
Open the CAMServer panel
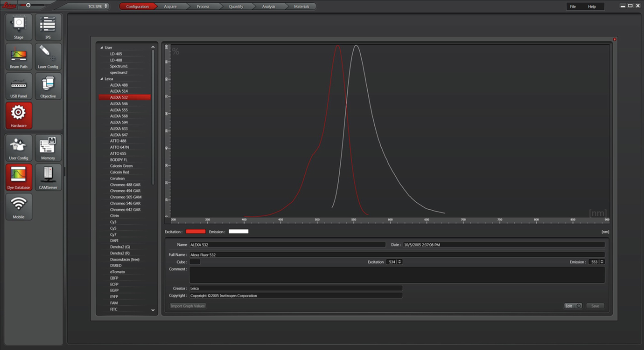48,178
